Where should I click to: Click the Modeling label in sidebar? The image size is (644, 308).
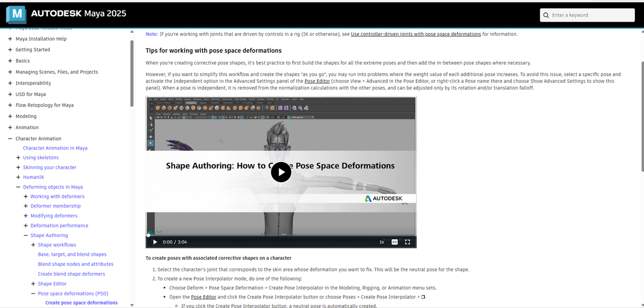point(26,116)
